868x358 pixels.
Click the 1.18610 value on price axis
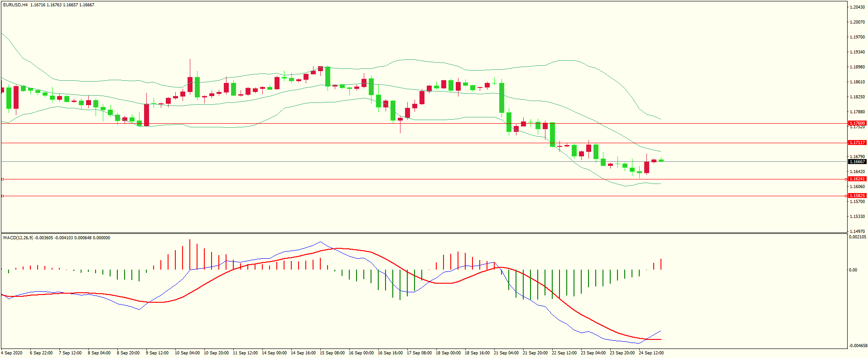858,82
